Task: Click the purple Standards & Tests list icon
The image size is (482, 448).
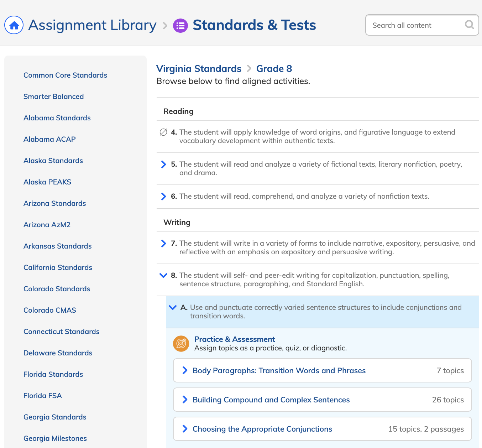Action: 180,25
